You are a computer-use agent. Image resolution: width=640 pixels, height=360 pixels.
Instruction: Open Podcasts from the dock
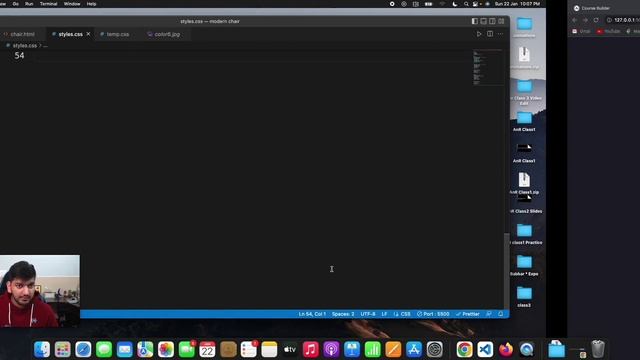coord(331,349)
